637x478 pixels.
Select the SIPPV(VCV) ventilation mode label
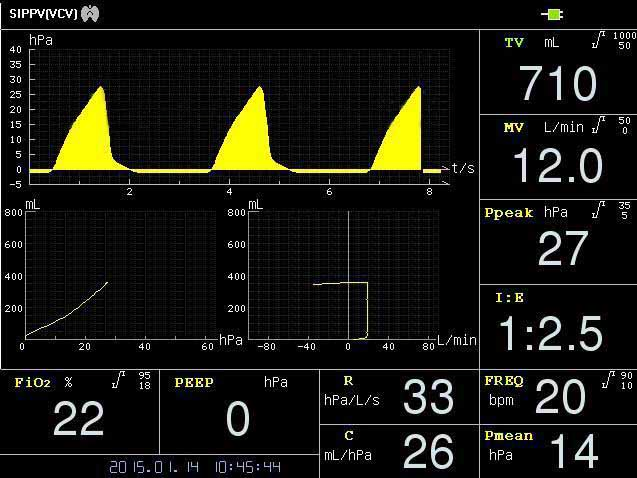tap(43, 14)
